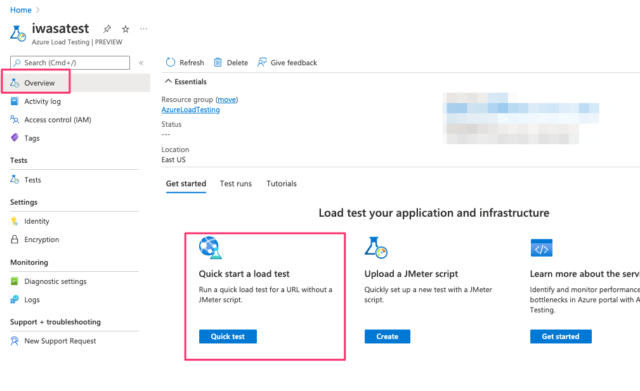The width and height of the screenshot is (640, 391).
Task: Click the Overview flask icon
Action: pyautogui.click(x=15, y=83)
